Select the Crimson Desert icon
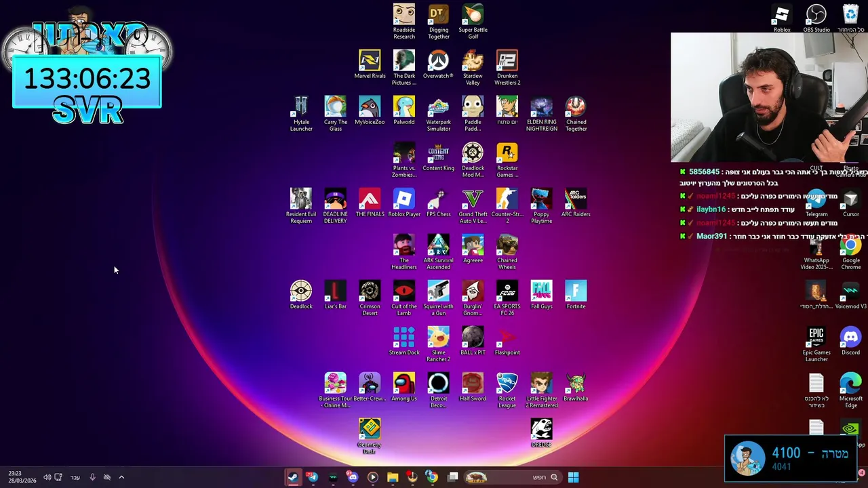The height and width of the screenshot is (488, 868). [370, 298]
